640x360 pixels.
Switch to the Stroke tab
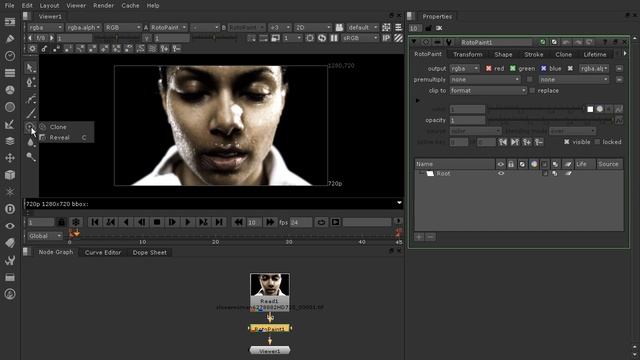(x=533, y=54)
